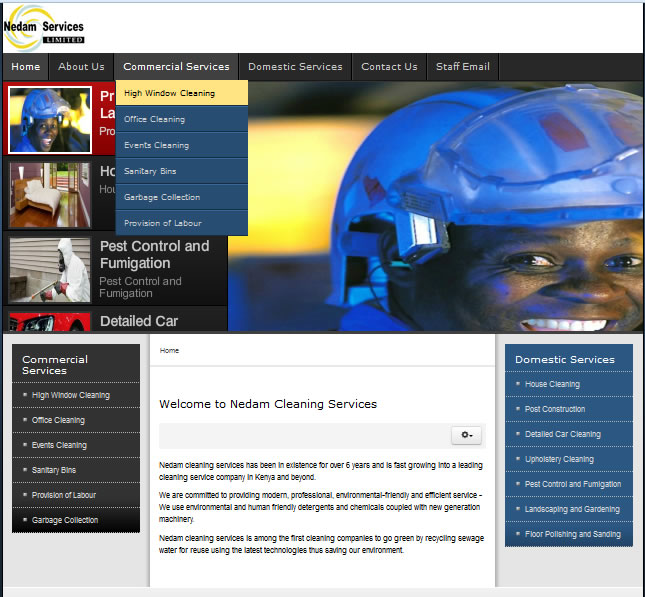Open Provision of Labour in the left sidebar

click(x=64, y=495)
